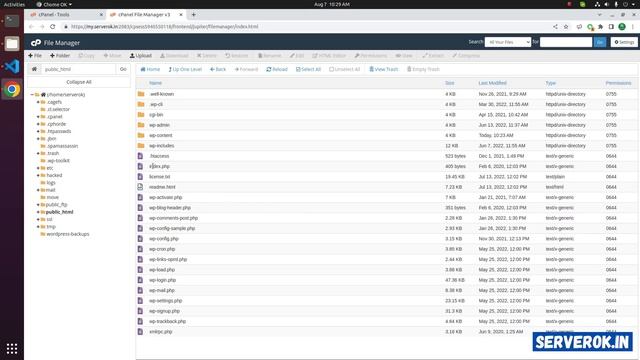
Task: Expand the .cagefs tree folder
Action: click(x=38, y=102)
